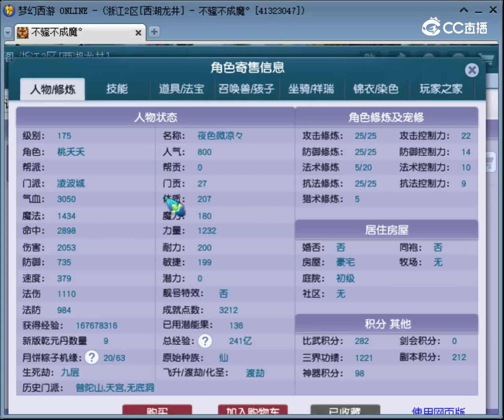Click the 人气 value 800
The image size is (504, 420).
[x=204, y=152]
